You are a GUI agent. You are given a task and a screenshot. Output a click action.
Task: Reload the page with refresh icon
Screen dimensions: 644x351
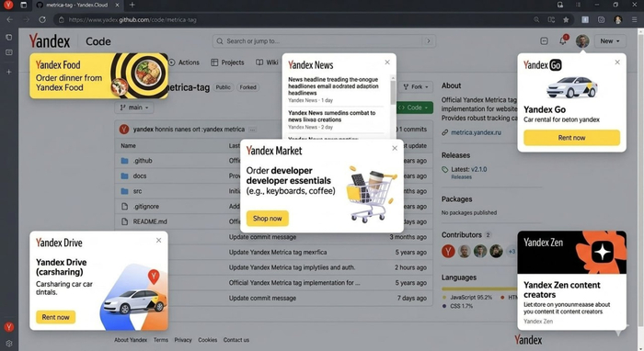tap(42, 19)
